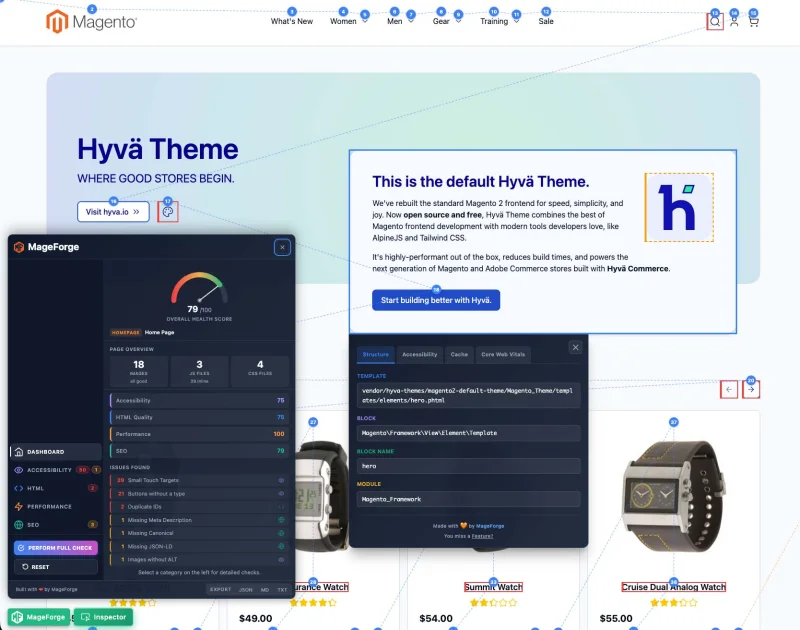Go to next slide with right arrow
800x630 pixels.
[x=751, y=389]
